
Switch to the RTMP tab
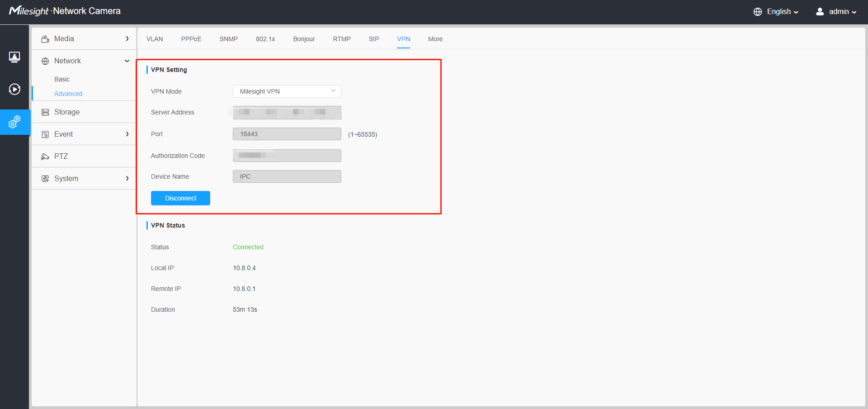(342, 39)
